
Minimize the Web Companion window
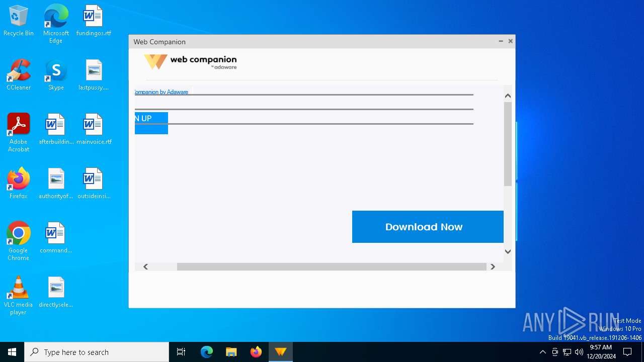[501, 41]
